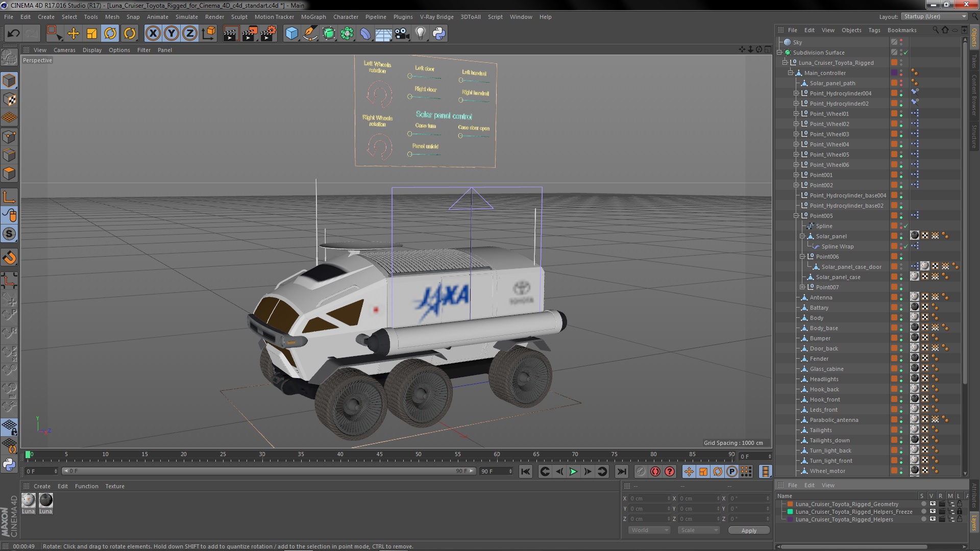Toggle Z axis lock
Screen dimensions: 980x551
[x=190, y=34]
